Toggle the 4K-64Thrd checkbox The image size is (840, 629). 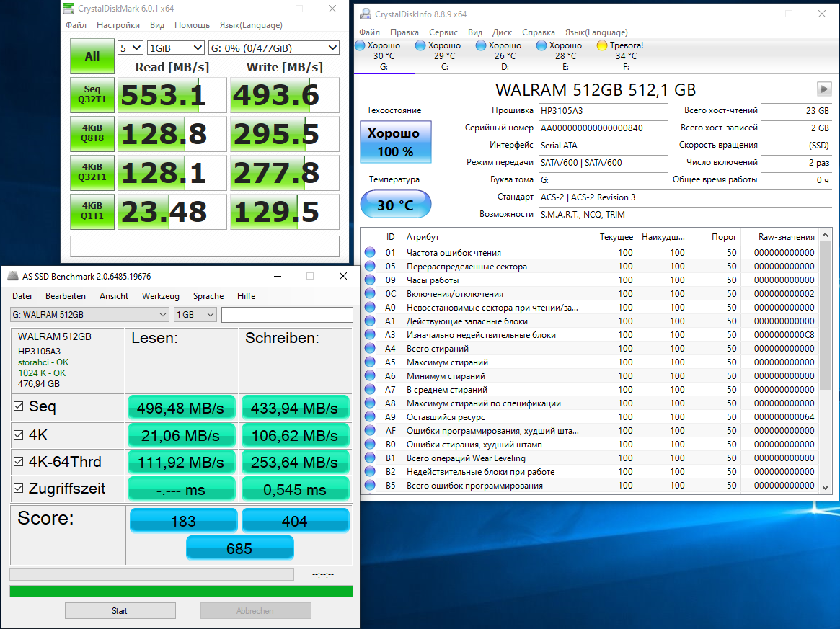pyautogui.click(x=19, y=462)
